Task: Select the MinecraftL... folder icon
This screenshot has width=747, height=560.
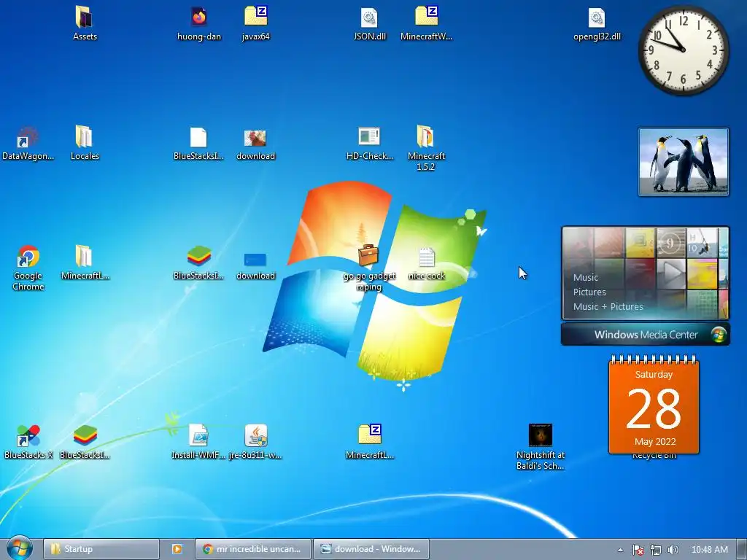Action: [85, 257]
